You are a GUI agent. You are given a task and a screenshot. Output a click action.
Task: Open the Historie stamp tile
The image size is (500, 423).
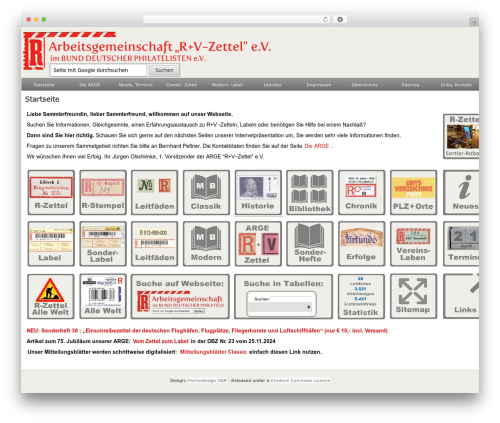(258, 192)
